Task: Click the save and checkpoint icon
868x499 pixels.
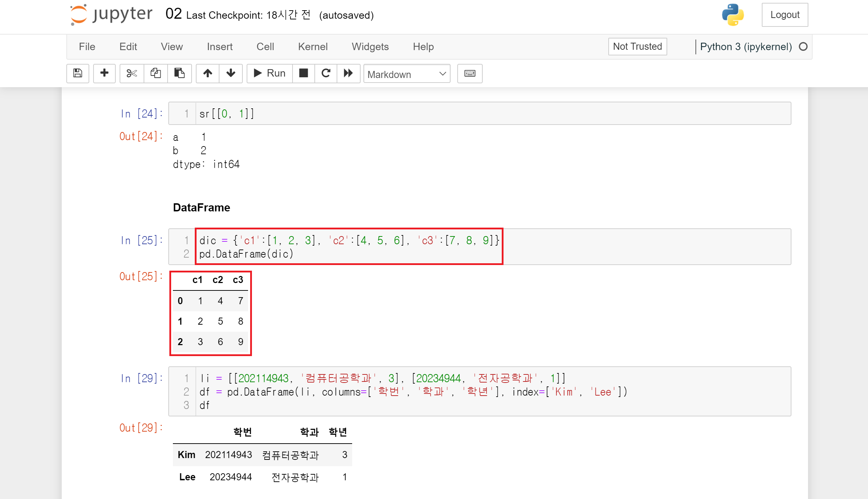Action: pos(78,73)
